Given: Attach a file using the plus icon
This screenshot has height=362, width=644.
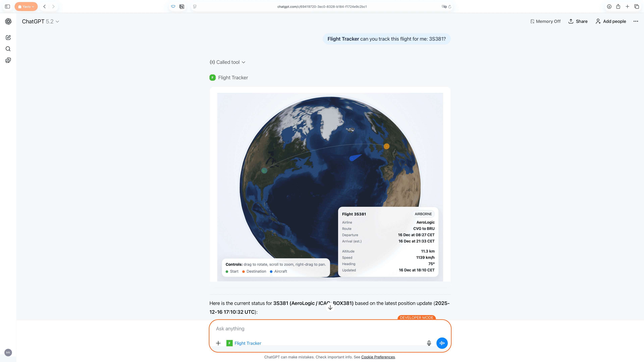Looking at the screenshot, I should point(218,343).
